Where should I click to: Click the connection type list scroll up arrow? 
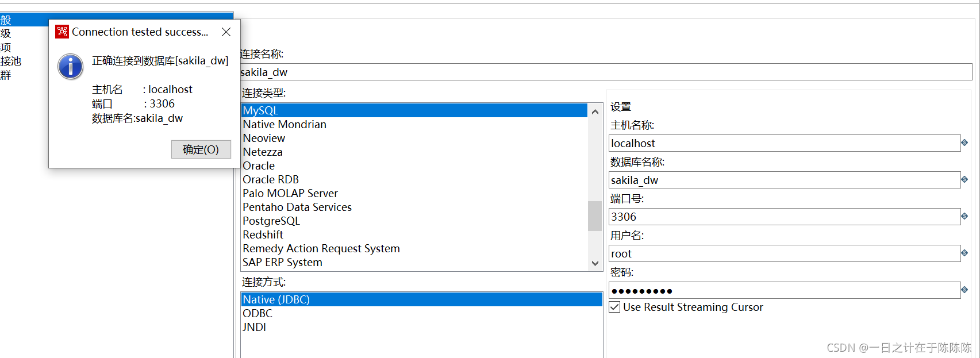595,111
